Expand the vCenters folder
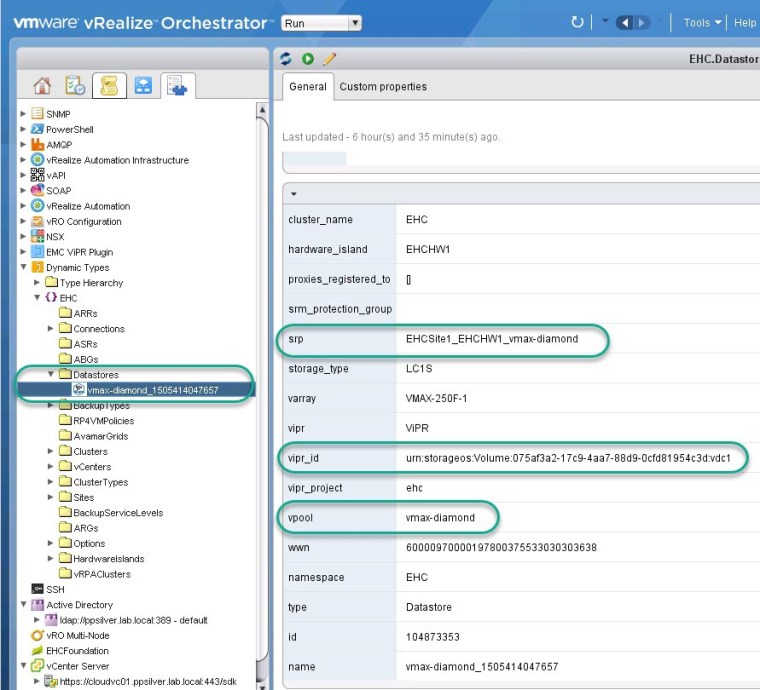The height and width of the screenshot is (690, 760). [x=52, y=467]
